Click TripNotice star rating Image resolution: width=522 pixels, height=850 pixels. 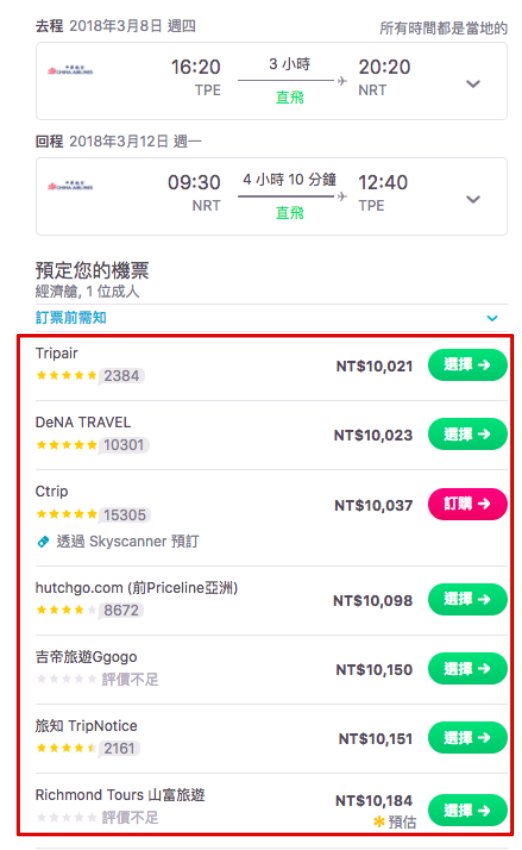pyautogui.click(x=66, y=748)
